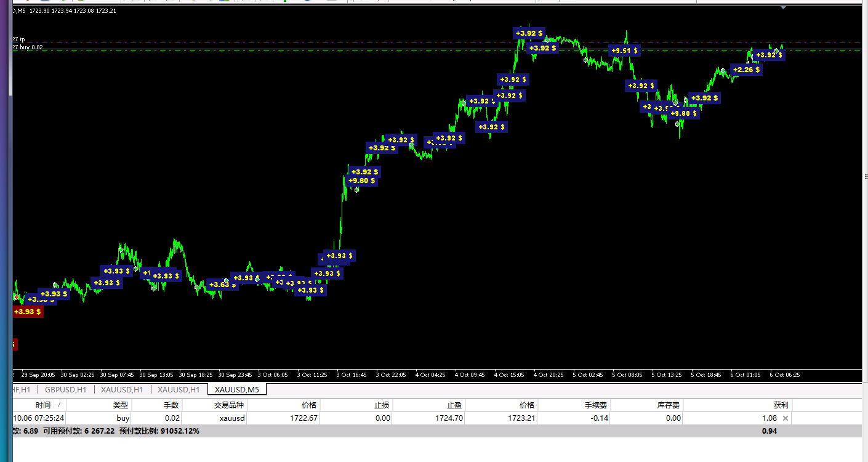Click the 预付款比例 91052.12% status text
The width and height of the screenshot is (868, 462).
coord(159,431)
